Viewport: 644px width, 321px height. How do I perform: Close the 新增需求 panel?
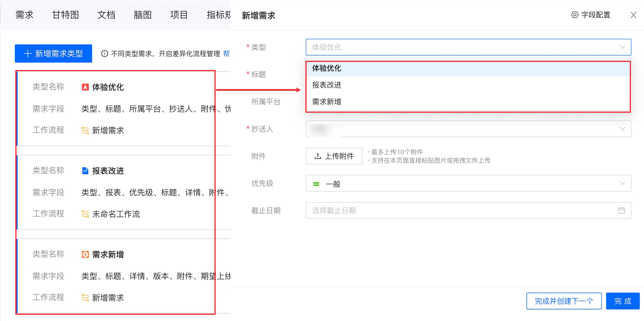(633, 15)
